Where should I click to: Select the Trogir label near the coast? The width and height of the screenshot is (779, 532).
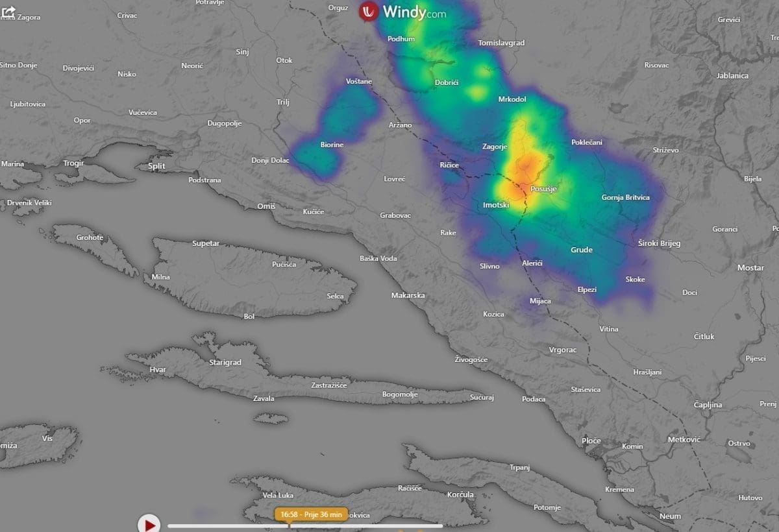(73, 163)
